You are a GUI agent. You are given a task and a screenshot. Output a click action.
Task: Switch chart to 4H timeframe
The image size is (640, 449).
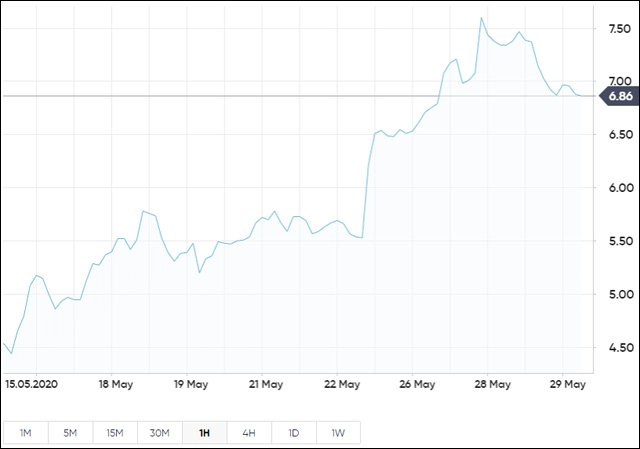click(x=248, y=432)
